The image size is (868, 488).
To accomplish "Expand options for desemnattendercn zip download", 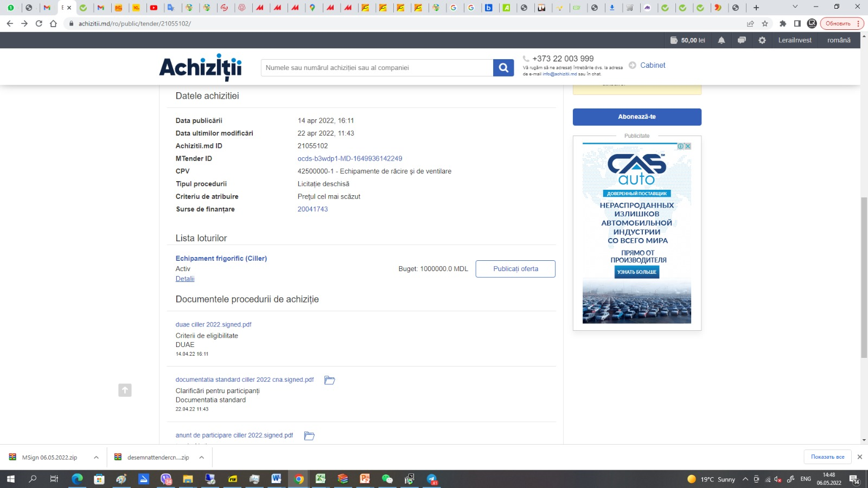I will [x=201, y=457].
